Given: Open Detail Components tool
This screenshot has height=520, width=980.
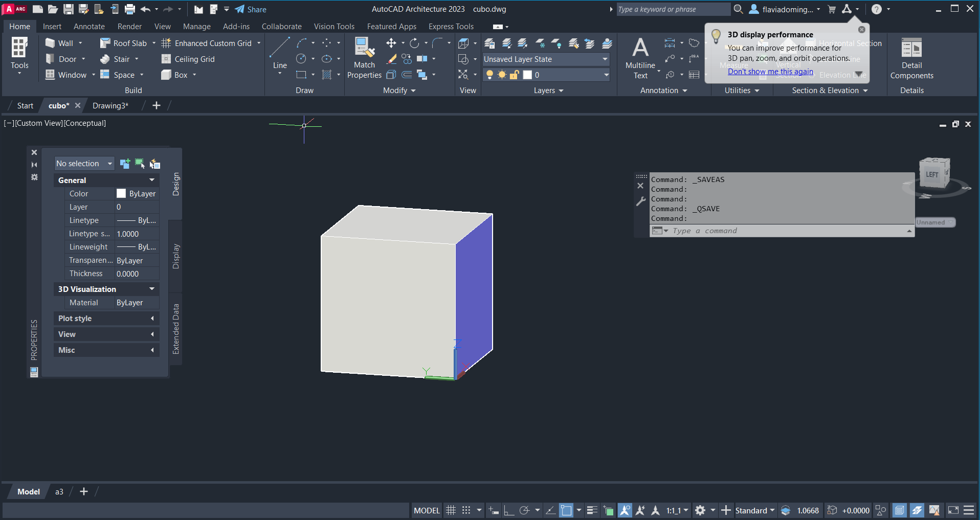Looking at the screenshot, I should click(x=911, y=49).
